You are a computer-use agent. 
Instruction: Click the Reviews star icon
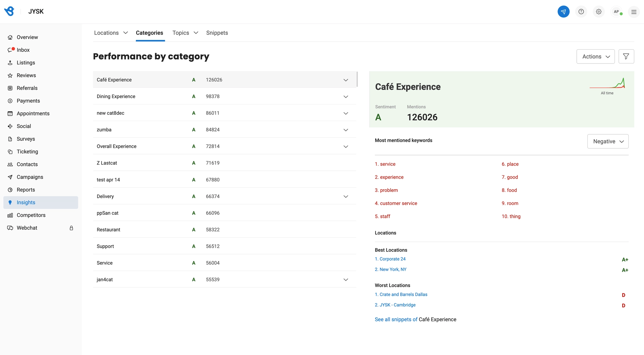point(10,75)
